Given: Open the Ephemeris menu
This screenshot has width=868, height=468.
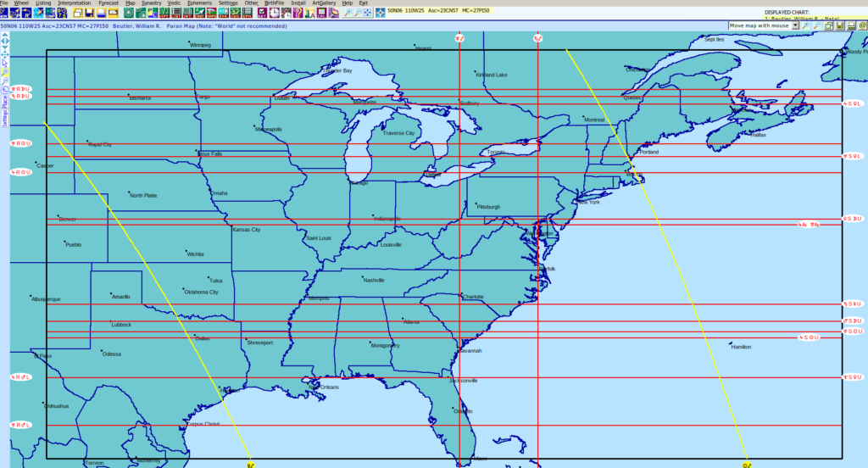Looking at the screenshot, I should [198, 3].
